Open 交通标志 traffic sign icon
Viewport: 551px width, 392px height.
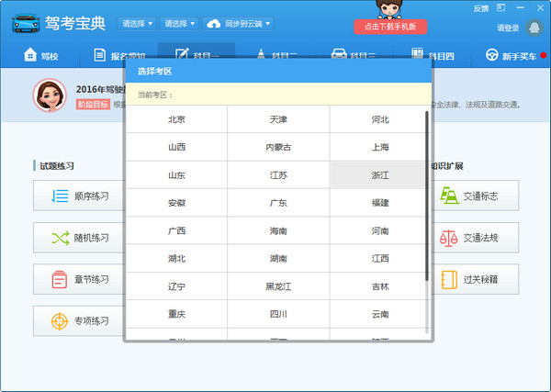click(x=449, y=196)
